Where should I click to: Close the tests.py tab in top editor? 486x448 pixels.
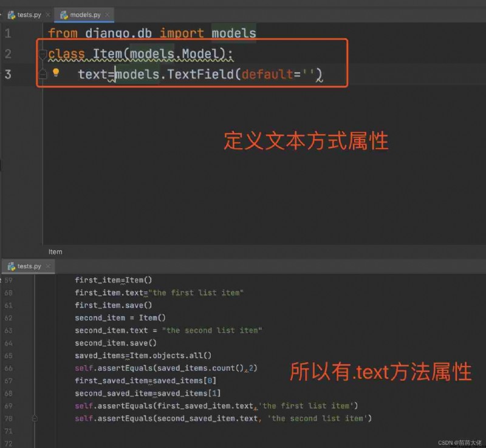click(x=48, y=15)
